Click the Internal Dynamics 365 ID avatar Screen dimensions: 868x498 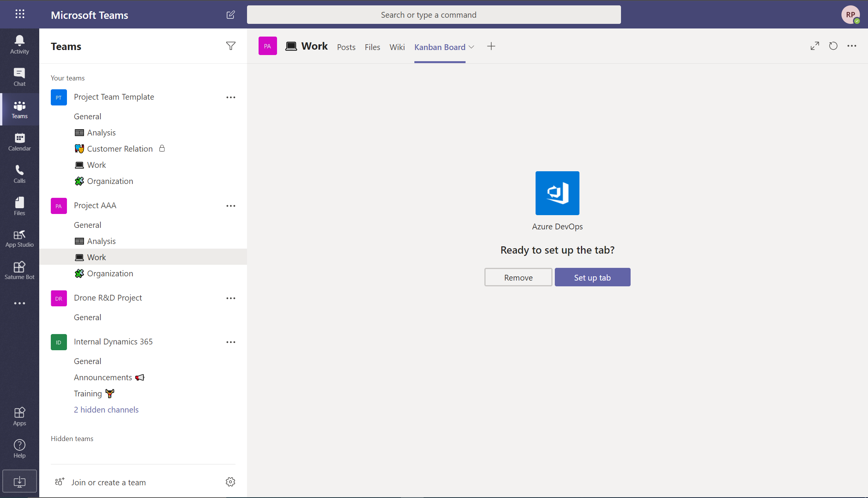tap(59, 342)
